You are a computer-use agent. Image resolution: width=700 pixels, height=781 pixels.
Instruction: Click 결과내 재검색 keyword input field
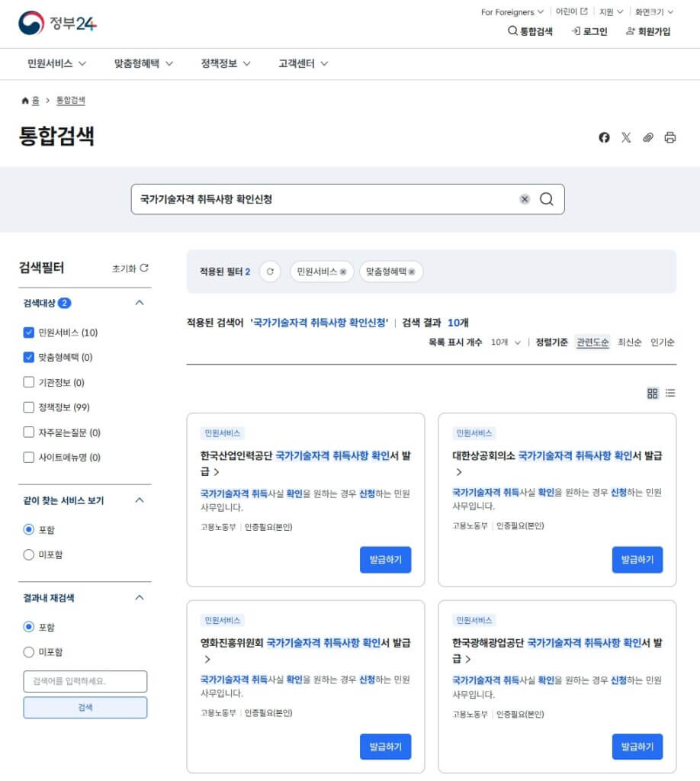point(85,681)
